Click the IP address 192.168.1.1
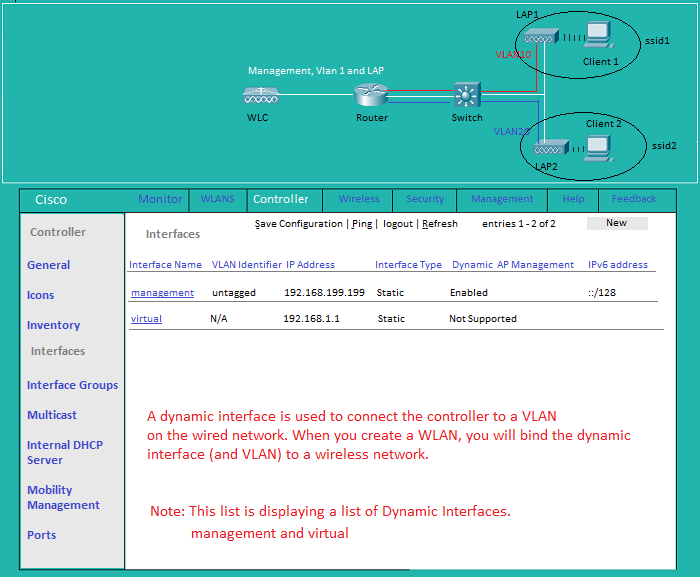This screenshot has width=700, height=577. click(312, 318)
